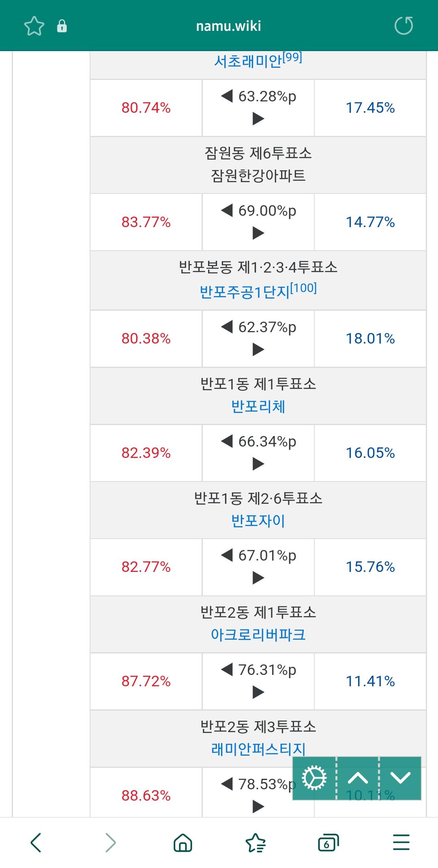Viewport: 438px width, 868px height.
Task: Follow the 반포자이 link
Action: pyautogui.click(x=258, y=520)
